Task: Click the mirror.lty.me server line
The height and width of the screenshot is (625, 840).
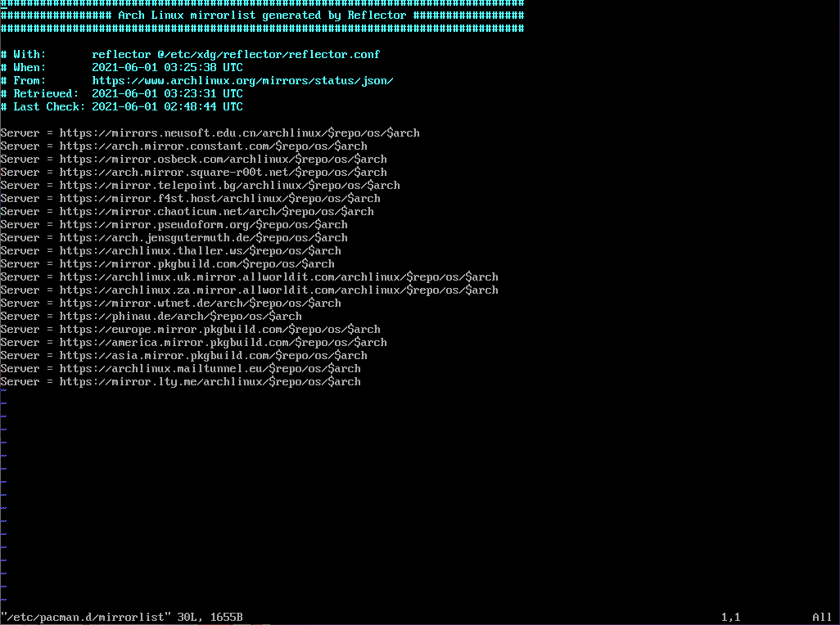Action: [x=181, y=381]
